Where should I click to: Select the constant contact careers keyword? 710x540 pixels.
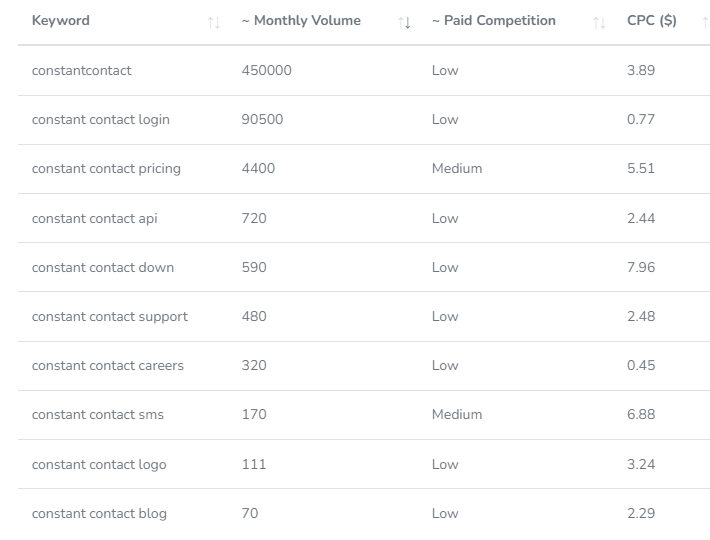[108, 365]
